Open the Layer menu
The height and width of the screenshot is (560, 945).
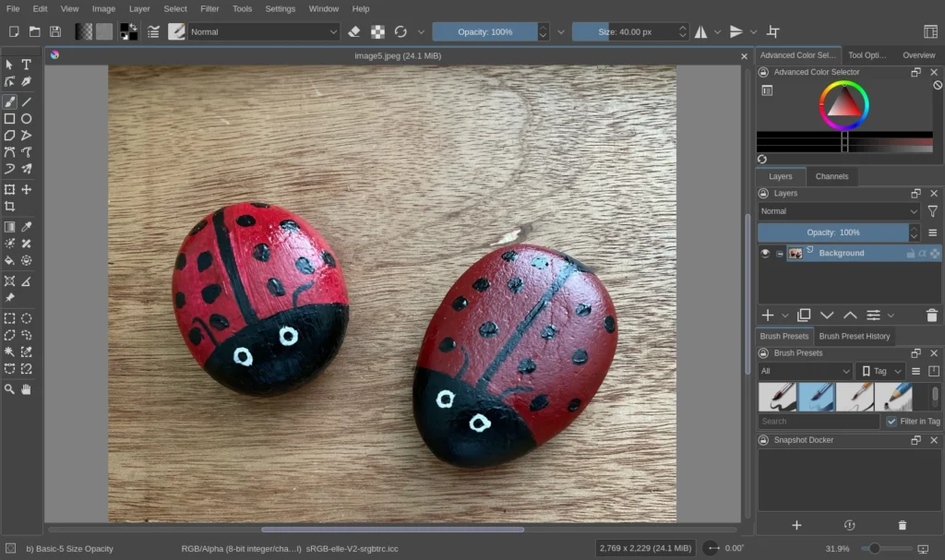[139, 8]
